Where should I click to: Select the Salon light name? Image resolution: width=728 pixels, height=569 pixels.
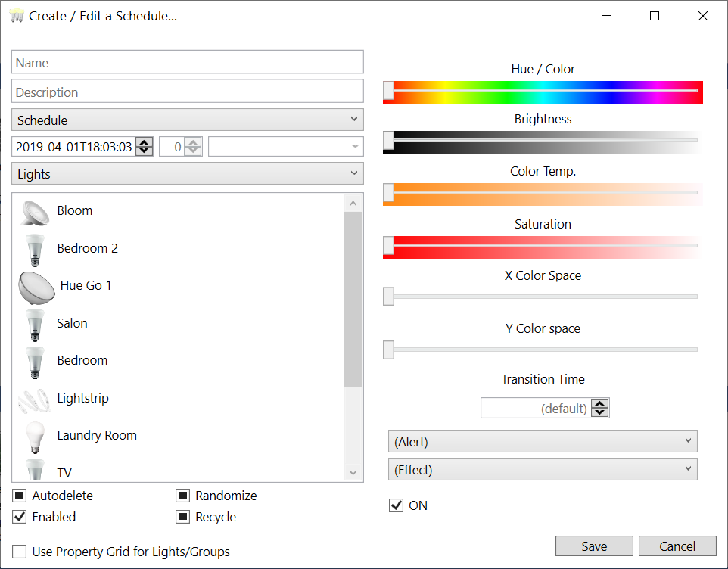[x=72, y=323]
